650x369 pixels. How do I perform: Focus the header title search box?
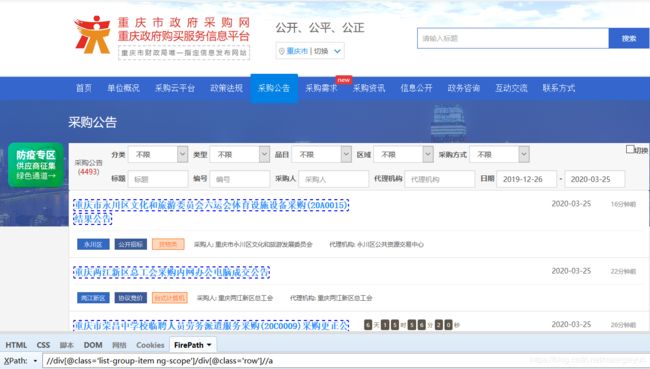(x=513, y=39)
